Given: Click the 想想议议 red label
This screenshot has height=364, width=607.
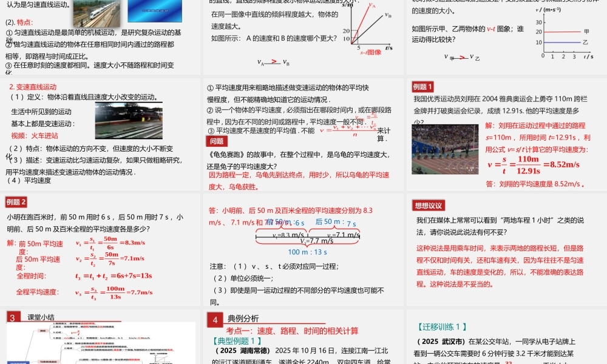Looking at the screenshot, I should coord(428,206).
